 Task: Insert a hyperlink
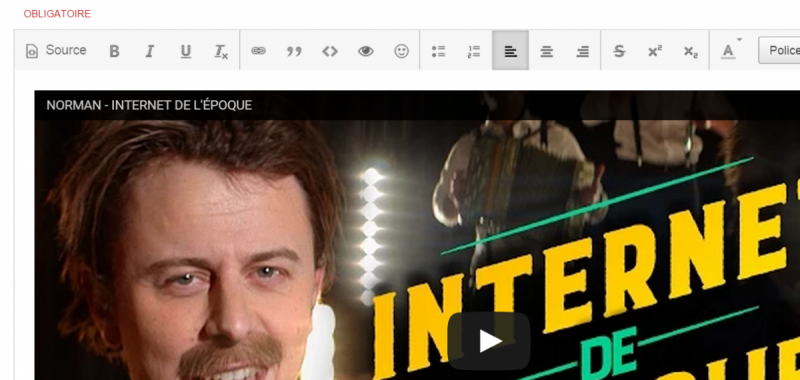(x=258, y=50)
